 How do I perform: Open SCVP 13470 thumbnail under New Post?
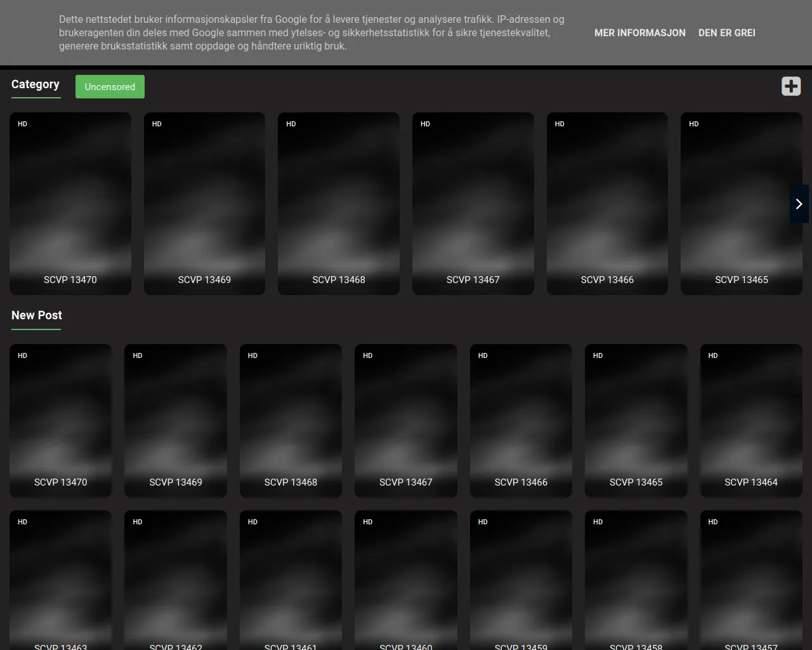pos(60,419)
